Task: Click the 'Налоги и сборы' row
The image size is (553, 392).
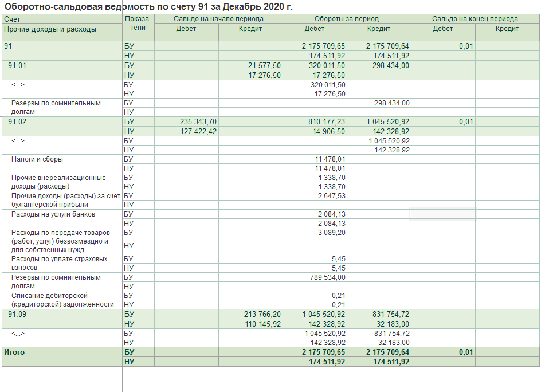Action: click(x=37, y=159)
